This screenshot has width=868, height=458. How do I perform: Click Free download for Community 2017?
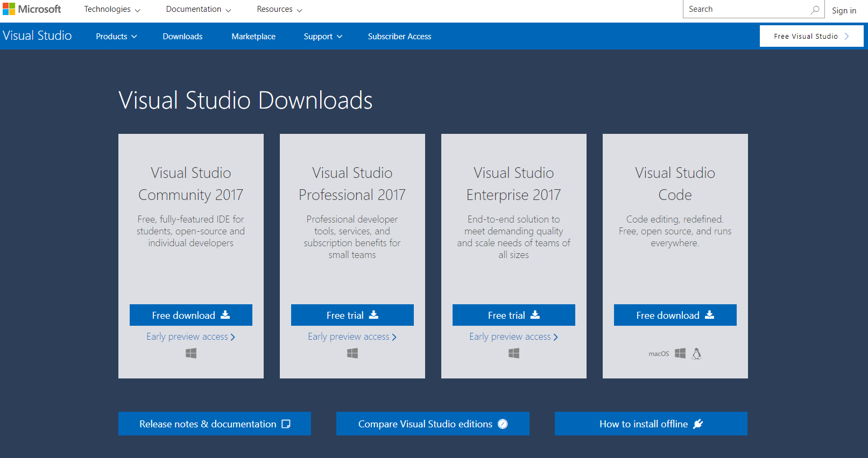[x=191, y=315]
